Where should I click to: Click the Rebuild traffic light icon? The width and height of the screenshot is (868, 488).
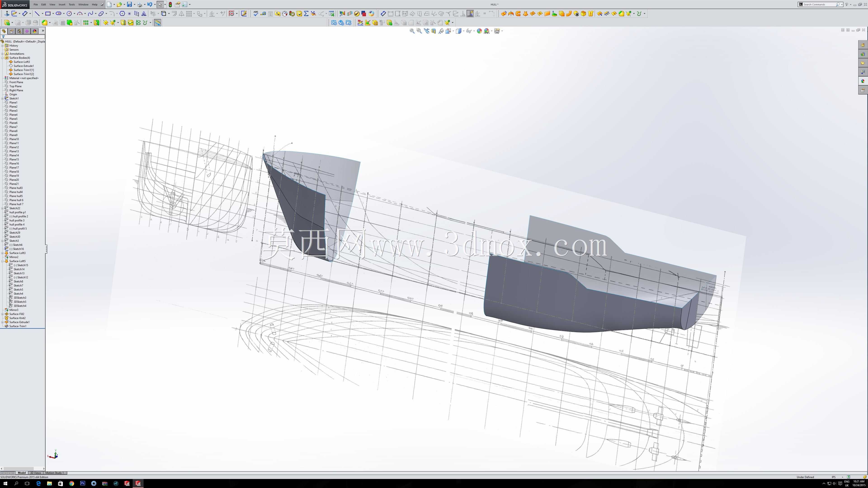point(170,4)
